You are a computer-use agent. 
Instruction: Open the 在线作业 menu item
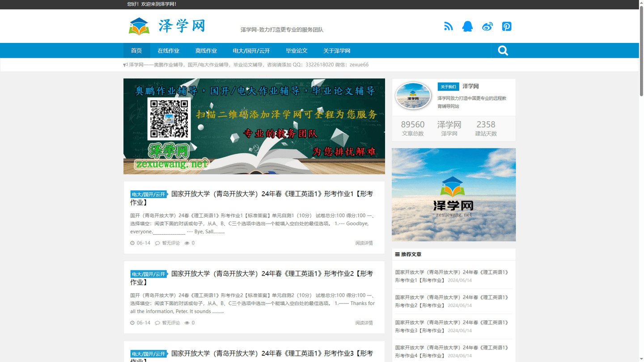pos(169,51)
